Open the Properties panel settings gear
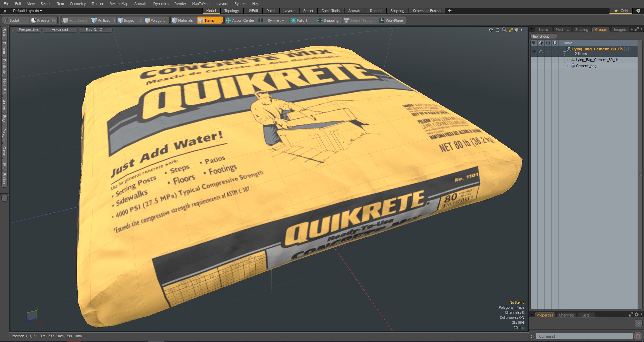The image size is (644, 342). [x=636, y=315]
